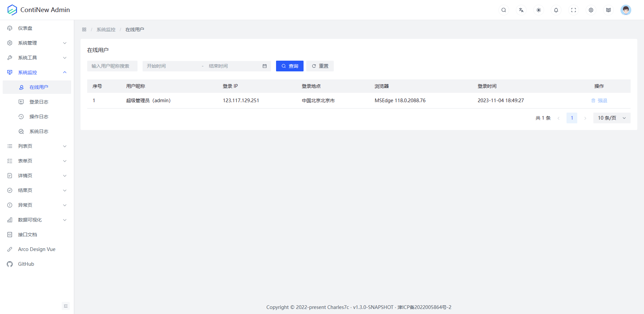Select the 操作日志 clock icon
This screenshot has height=314, width=644.
(21, 116)
